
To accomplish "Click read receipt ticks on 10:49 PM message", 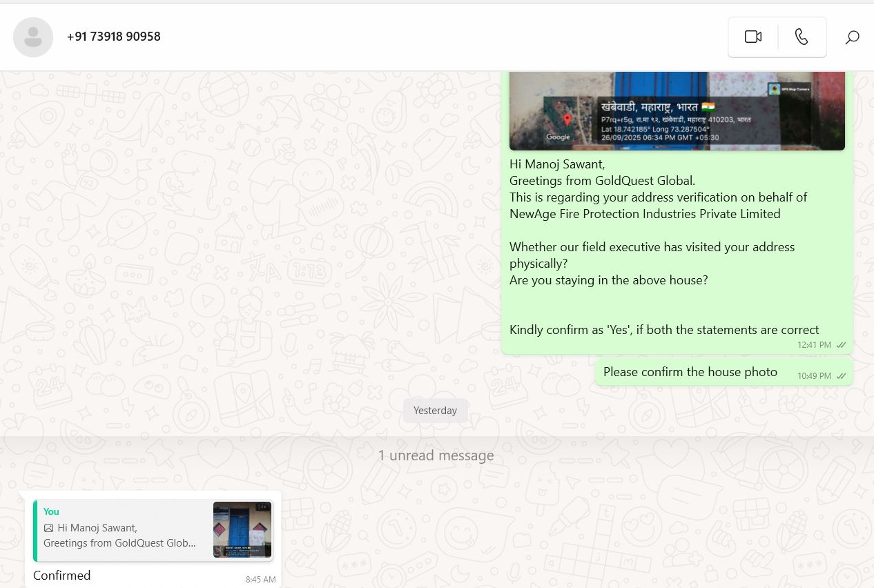I will 841,376.
